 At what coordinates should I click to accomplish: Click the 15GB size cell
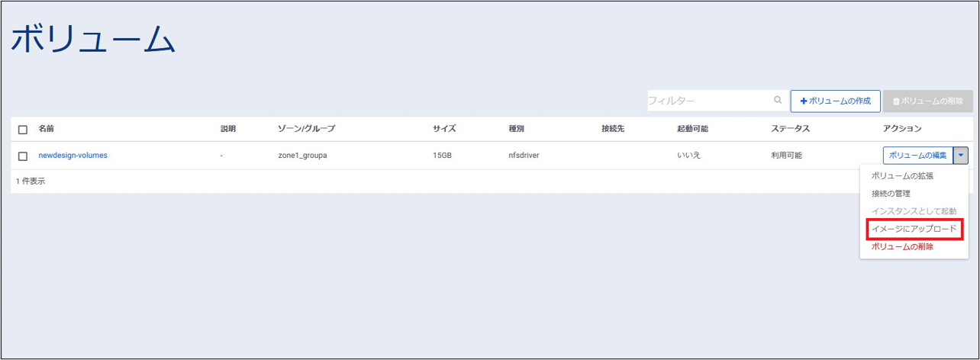[x=442, y=156]
